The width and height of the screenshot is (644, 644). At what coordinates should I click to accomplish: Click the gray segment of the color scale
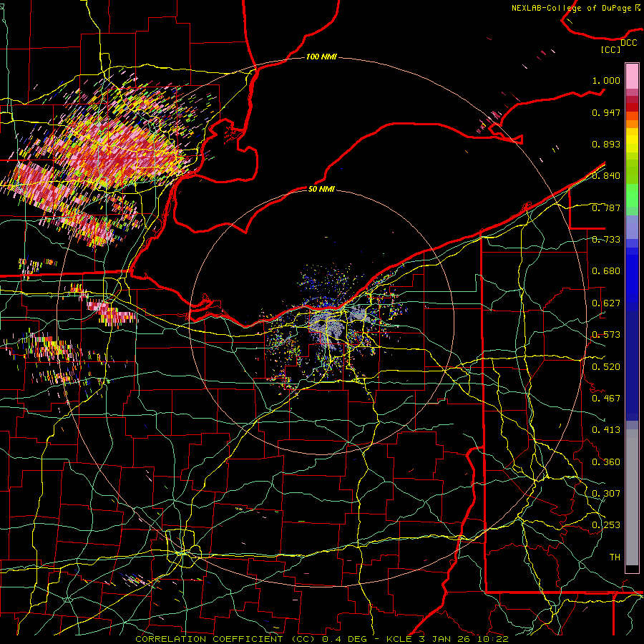pos(632,497)
